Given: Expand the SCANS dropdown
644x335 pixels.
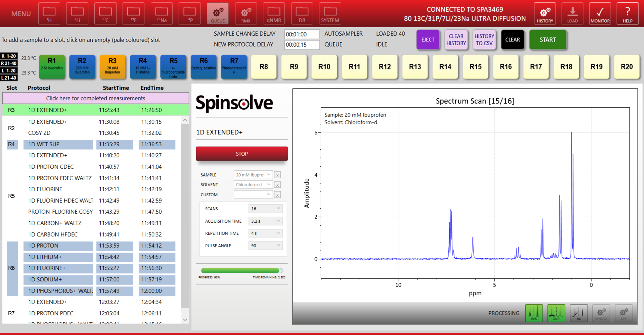Looking at the screenshot, I should pos(265,209).
